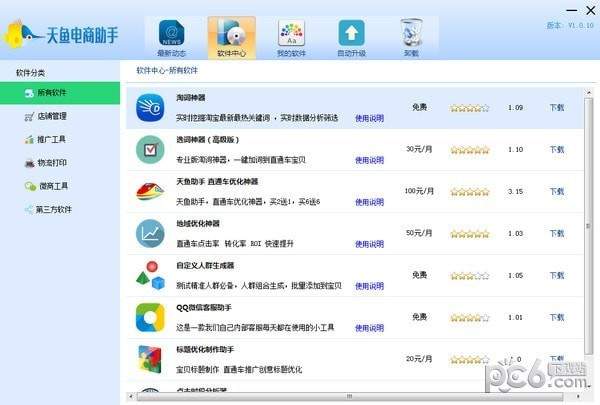Click the 选词神器 checkbox-style app icon
Screen dimensions: 600x405
tap(150, 149)
